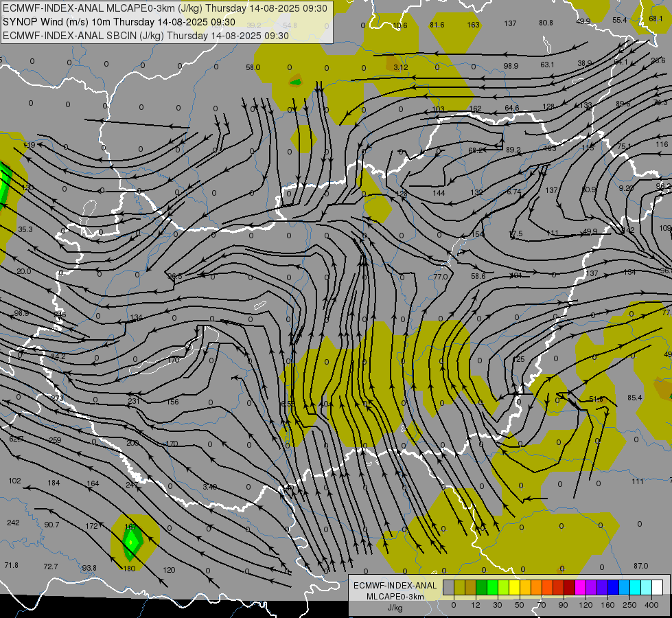
Task: Click the map value 35.3
Action: (x=25, y=229)
